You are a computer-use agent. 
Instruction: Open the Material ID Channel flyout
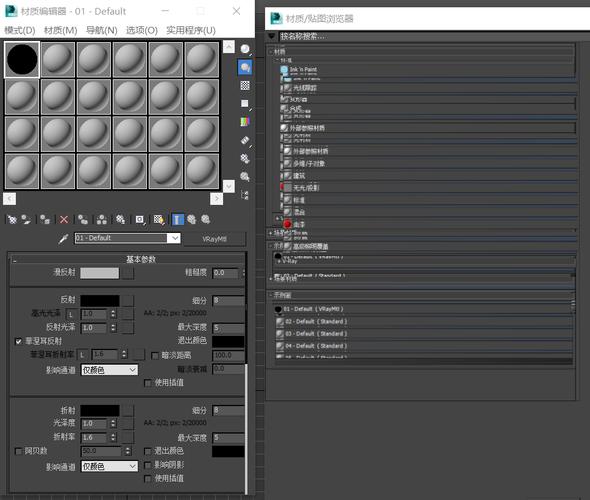coord(140,219)
